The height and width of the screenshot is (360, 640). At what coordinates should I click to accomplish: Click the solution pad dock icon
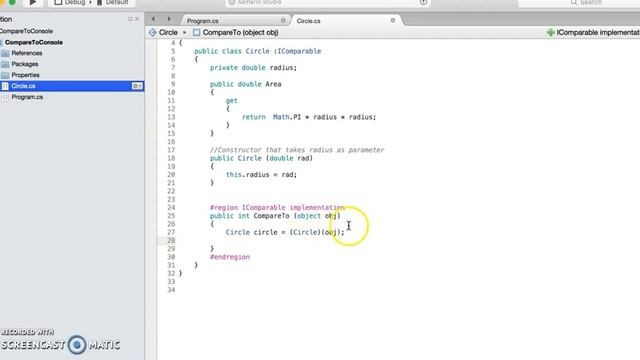130,19
